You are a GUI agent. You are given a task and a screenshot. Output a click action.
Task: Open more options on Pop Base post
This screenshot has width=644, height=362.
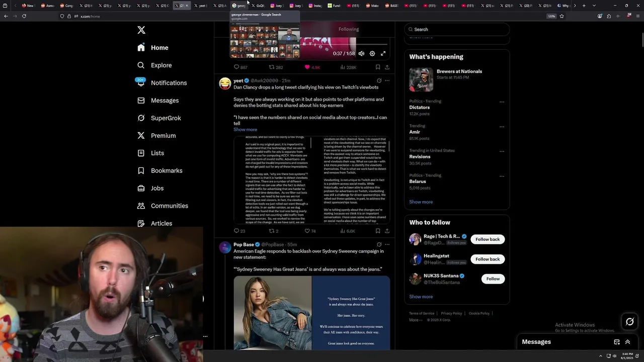(x=387, y=244)
